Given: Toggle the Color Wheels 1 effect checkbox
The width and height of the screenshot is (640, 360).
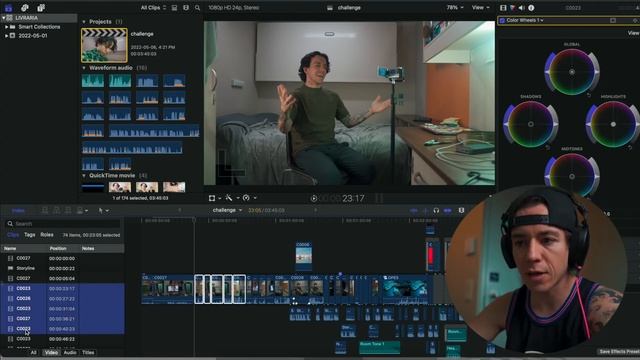Looking at the screenshot, I should pos(502,20).
